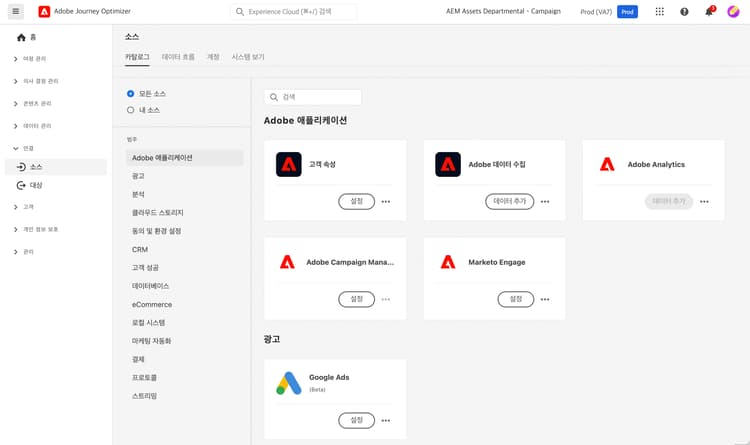The image size is (750, 445).
Task: Click 데이터 추가 on Adobe 데이터 수집
Action: [509, 201]
